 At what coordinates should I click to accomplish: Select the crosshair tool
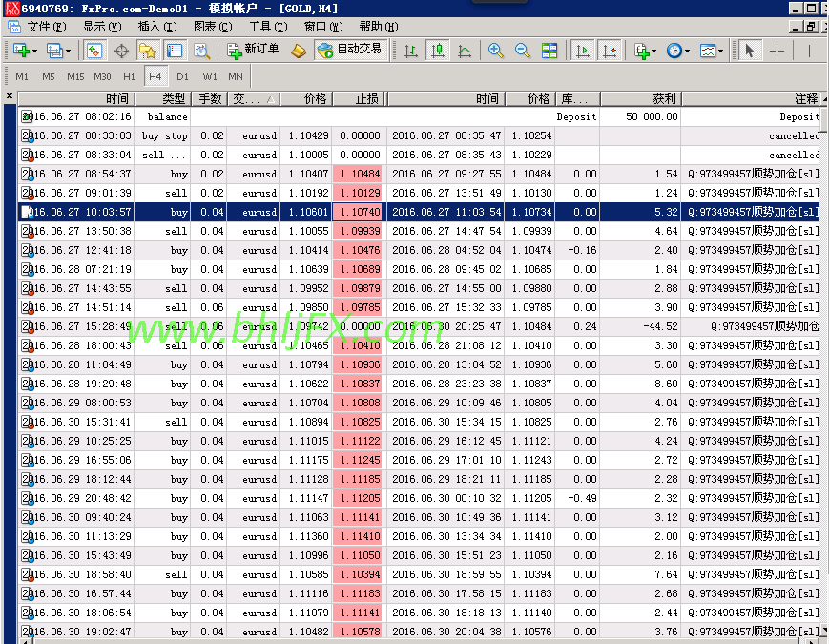coord(777,51)
